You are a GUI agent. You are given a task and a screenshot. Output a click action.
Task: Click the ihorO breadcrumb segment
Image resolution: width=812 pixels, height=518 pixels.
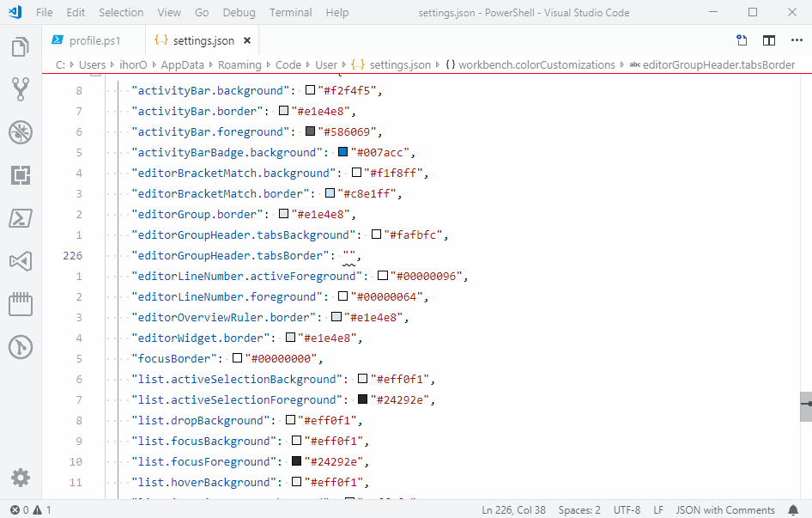[x=133, y=64]
